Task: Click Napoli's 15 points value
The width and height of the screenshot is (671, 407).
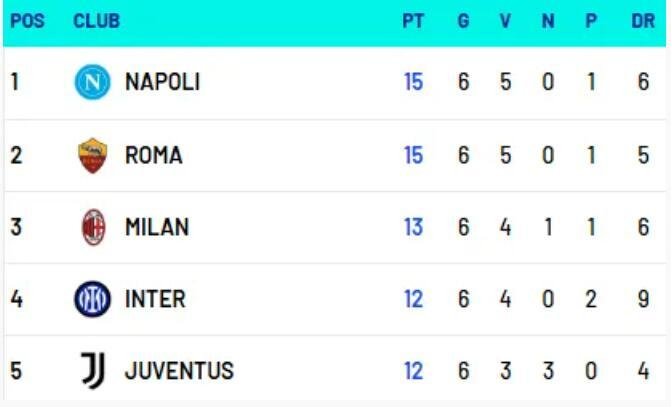Action: coord(413,82)
